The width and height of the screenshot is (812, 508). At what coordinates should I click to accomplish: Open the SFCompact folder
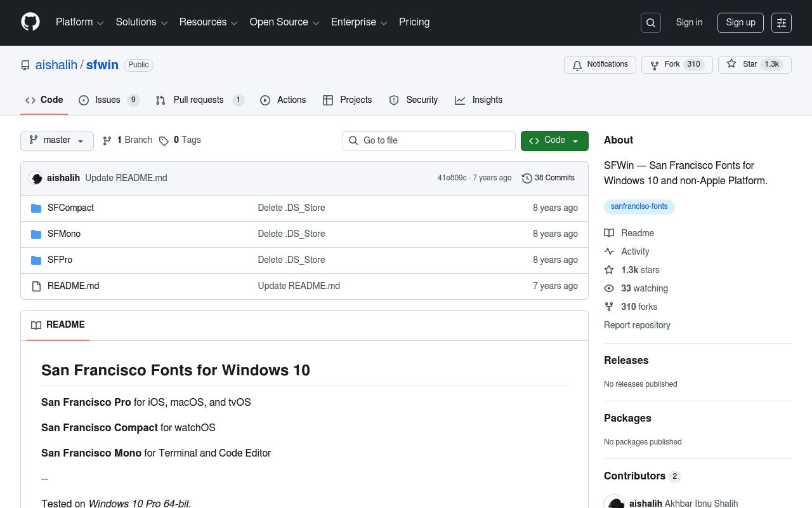click(x=70, y=208)
